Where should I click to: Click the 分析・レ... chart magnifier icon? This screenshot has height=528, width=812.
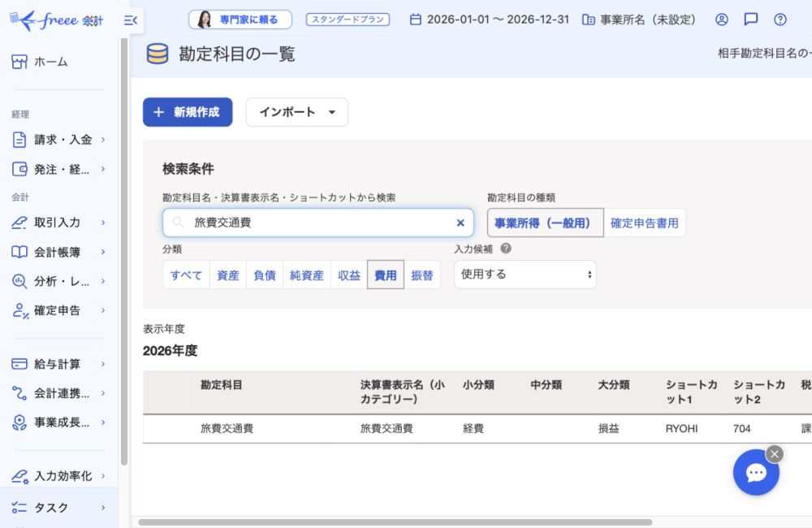coord(19,281)
